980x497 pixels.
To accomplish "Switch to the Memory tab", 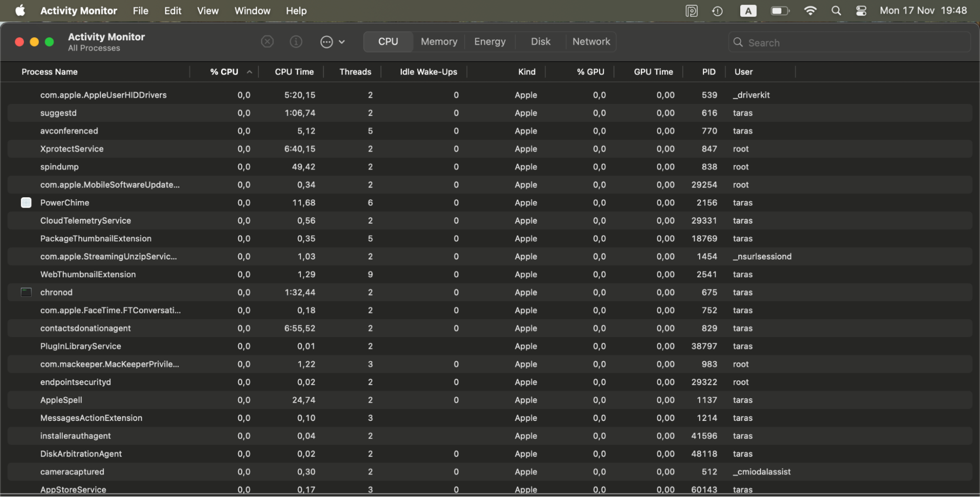I will (438, 41).
